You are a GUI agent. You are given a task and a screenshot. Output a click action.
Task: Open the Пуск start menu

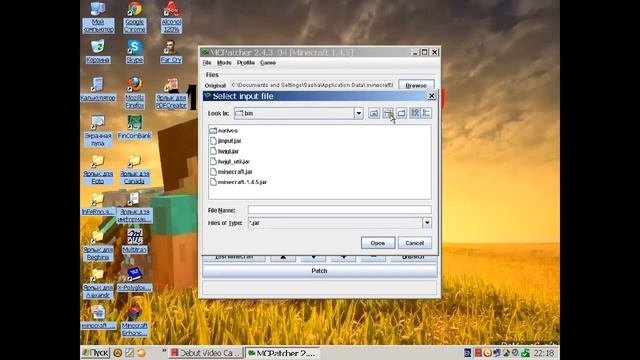pyautogui.click(x=96, y=353)
